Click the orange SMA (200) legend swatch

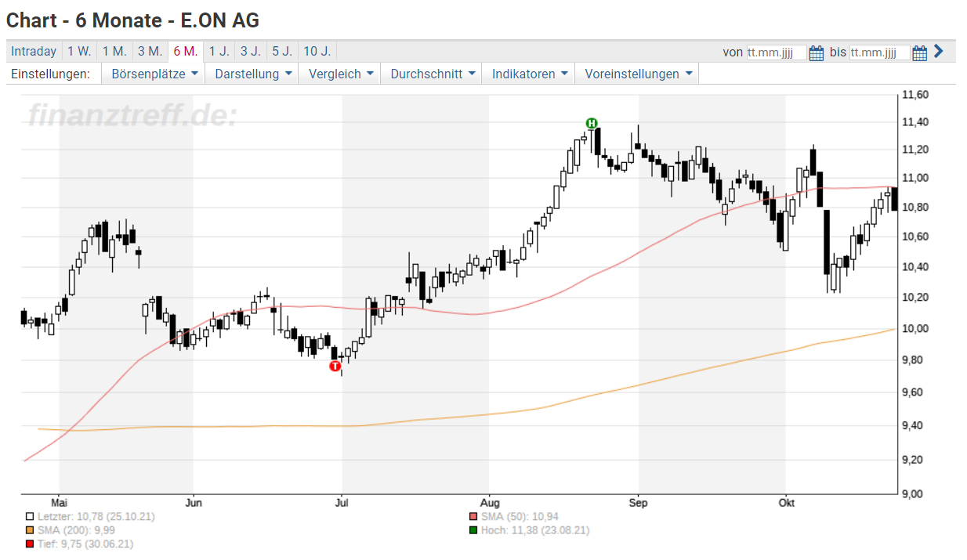[x=30, y=530]
